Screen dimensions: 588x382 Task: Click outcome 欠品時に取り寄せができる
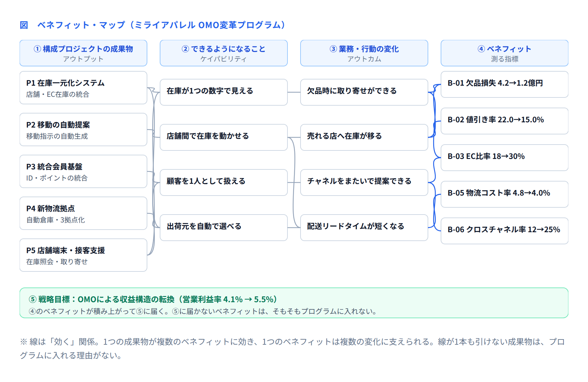tap(364, 92)
